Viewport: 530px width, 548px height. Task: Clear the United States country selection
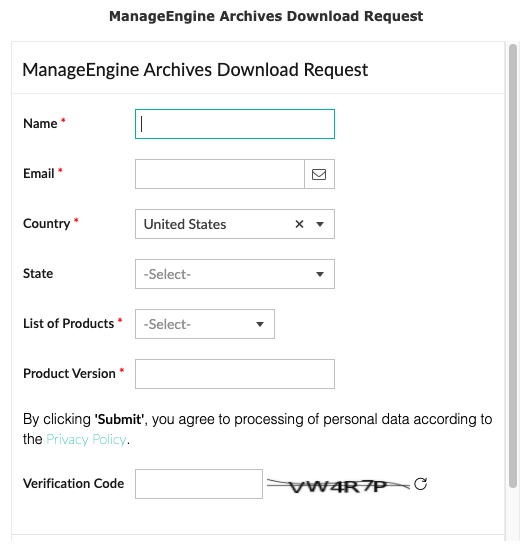tap(299, 224)
